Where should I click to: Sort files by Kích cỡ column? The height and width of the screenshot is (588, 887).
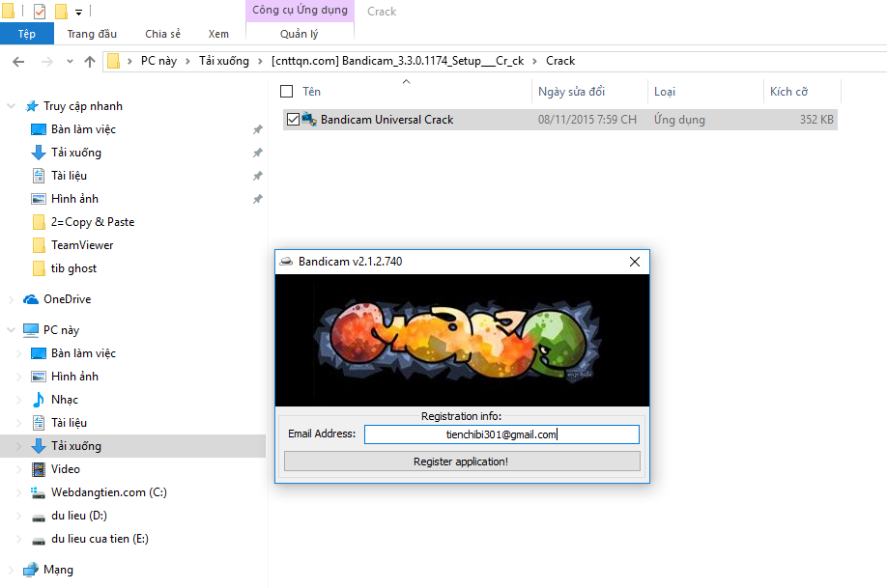788,92
